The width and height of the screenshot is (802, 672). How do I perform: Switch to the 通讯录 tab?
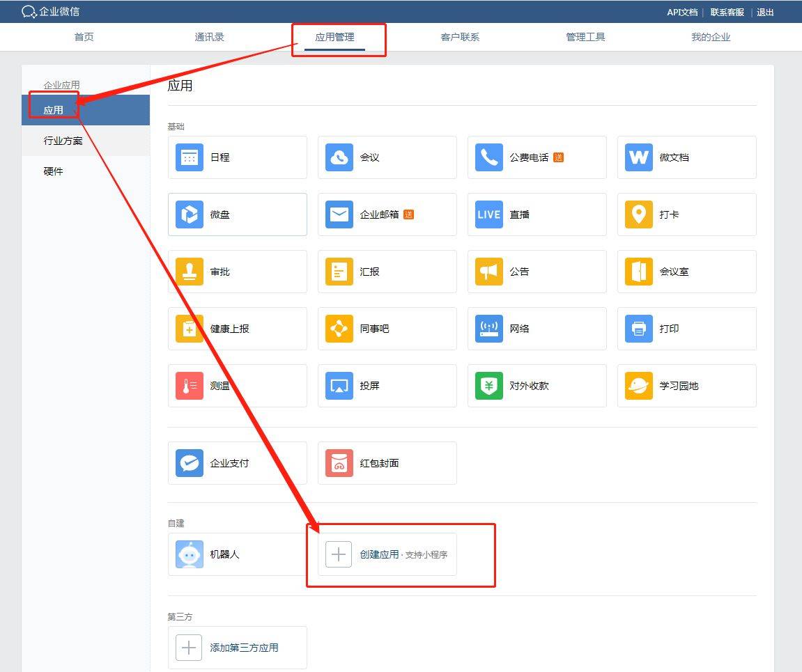(209, 37)
